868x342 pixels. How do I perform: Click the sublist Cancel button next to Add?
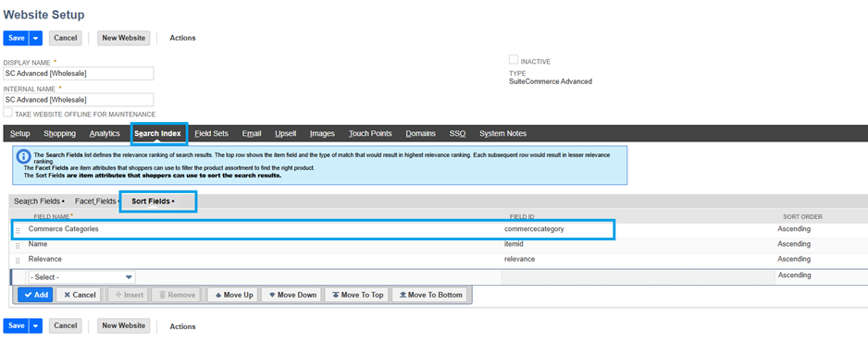tap(79, 295)
